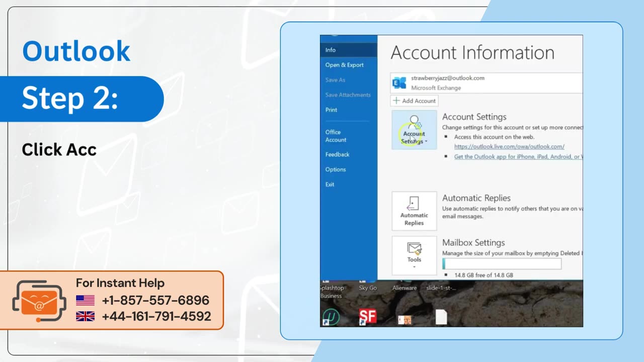Click the Microsoft Exchange label
The height and width of the screenshot is (362, 644).
pos(436,88)
